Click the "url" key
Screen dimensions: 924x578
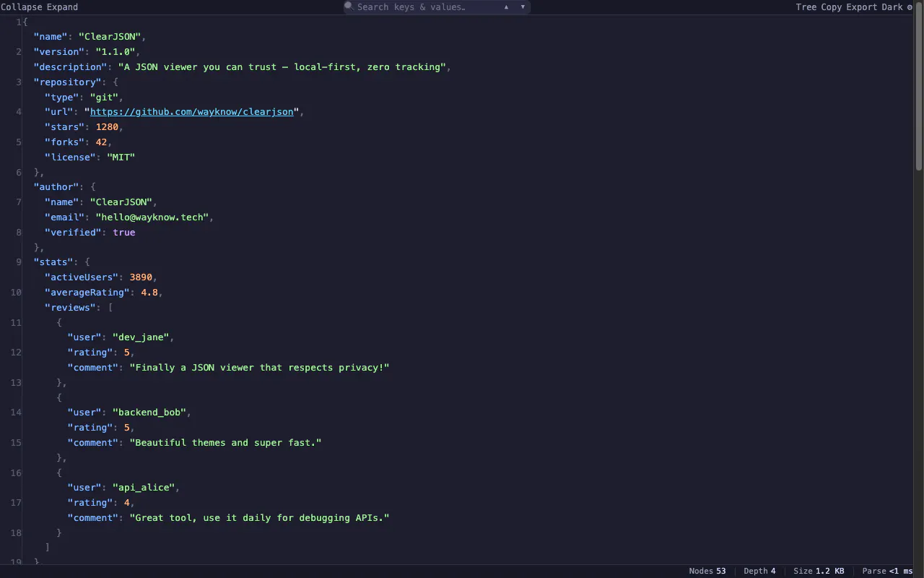(59, 112)
